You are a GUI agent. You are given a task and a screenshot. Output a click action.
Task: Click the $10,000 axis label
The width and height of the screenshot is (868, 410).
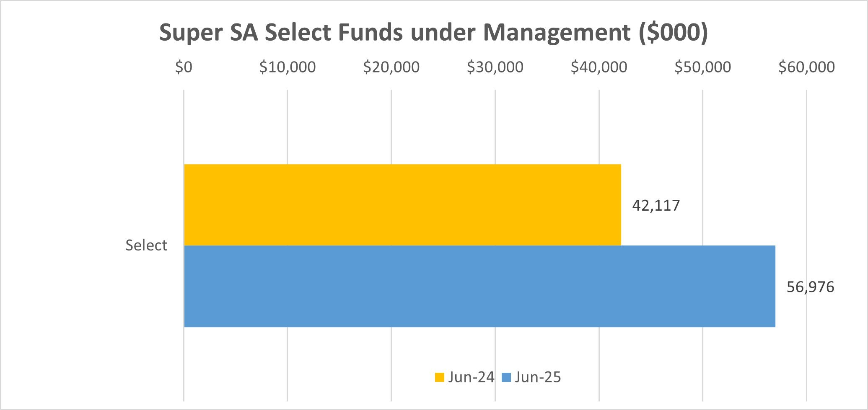coord(288,67)
